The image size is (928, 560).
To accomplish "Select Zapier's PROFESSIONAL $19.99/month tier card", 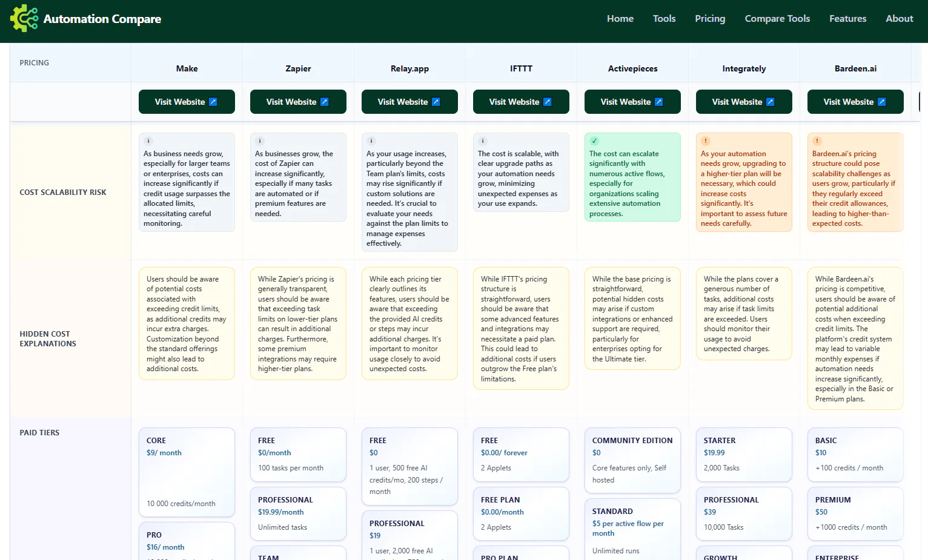I will [298, 513].
